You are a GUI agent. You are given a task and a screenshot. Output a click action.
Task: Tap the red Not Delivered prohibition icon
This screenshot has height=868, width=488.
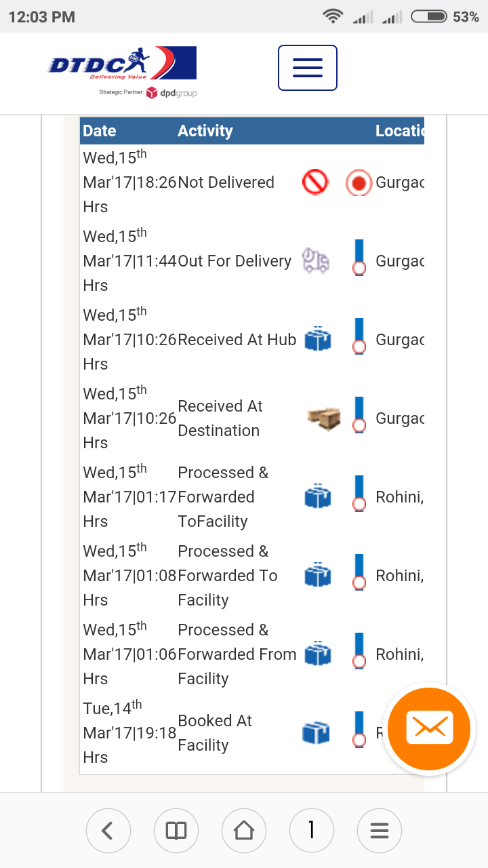point(315,182)
